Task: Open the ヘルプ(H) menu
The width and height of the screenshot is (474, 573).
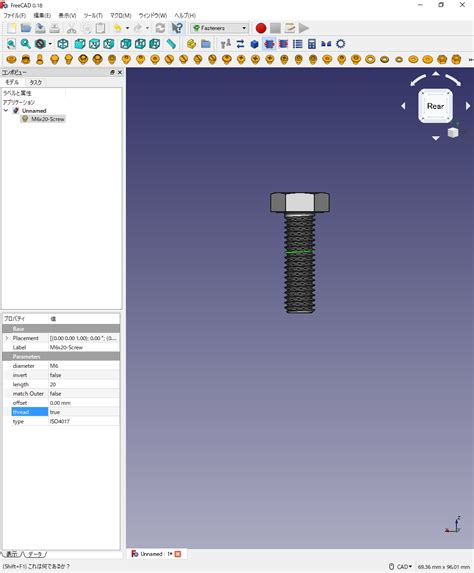Action: click(185, 15)
